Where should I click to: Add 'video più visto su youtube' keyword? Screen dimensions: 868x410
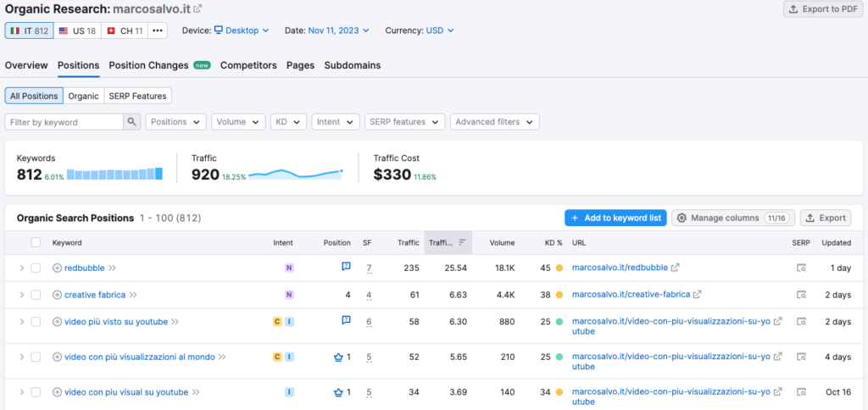click(x=57, y=321)
